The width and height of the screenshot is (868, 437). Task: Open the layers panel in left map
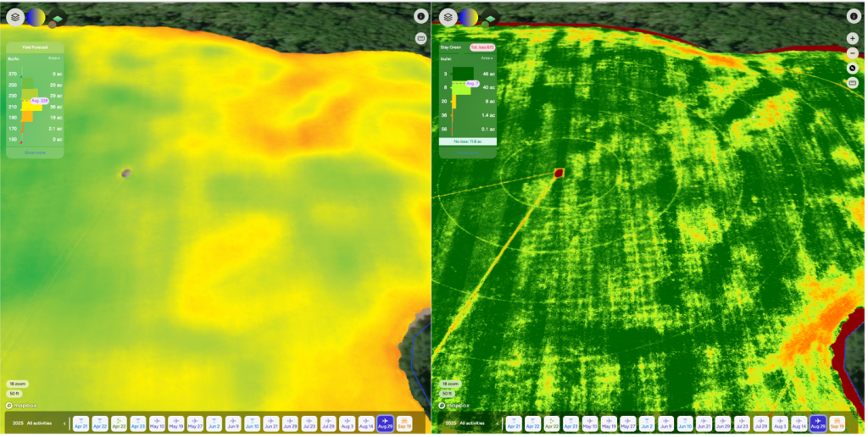(x=15, y=16)
